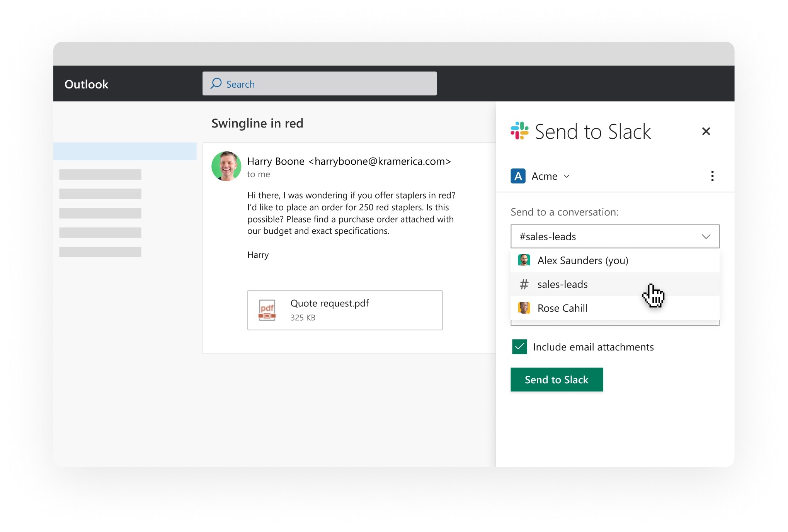This screenshot has width=788, height=532.
Task: Click the green Send to Slack button
Action: 557,380
